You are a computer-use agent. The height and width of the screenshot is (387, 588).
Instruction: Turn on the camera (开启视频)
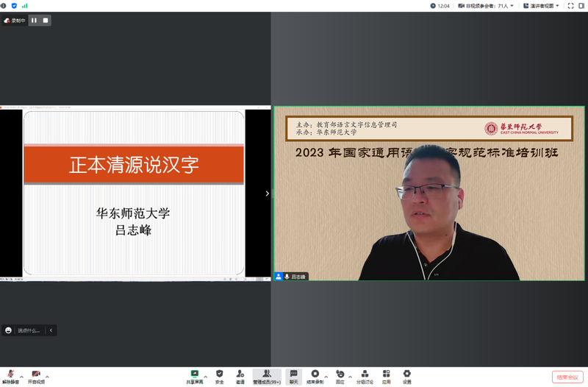pyautogui.click(x=36, y=375)
